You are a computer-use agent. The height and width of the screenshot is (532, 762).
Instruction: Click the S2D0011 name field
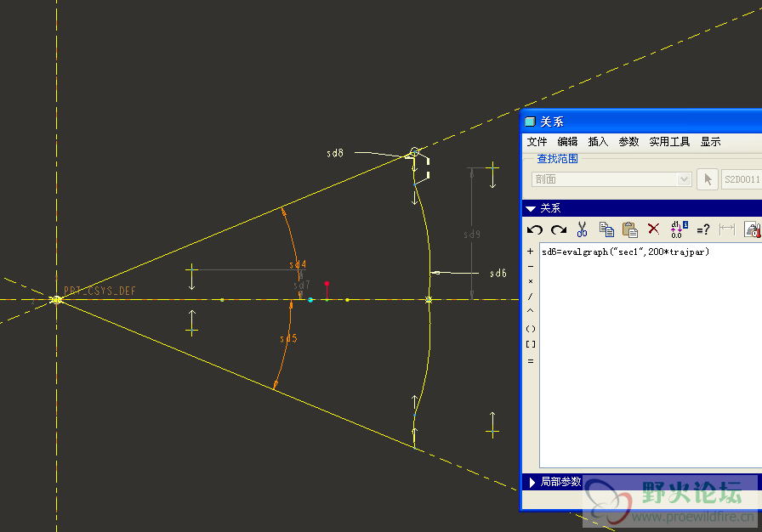coord(741,179)
